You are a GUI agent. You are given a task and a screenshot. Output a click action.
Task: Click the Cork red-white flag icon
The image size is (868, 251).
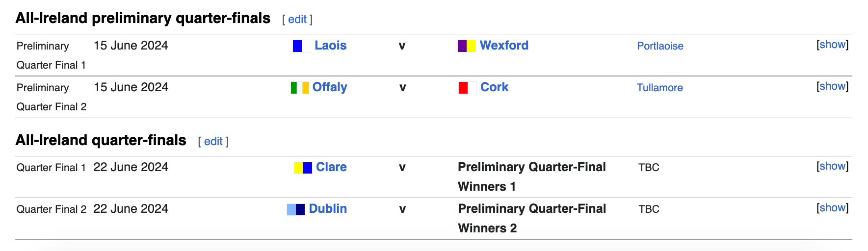[x=467, y=88]
